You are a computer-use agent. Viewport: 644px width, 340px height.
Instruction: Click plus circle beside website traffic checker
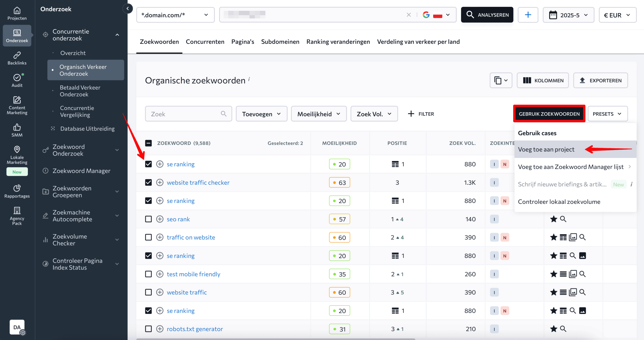point(160,182)
